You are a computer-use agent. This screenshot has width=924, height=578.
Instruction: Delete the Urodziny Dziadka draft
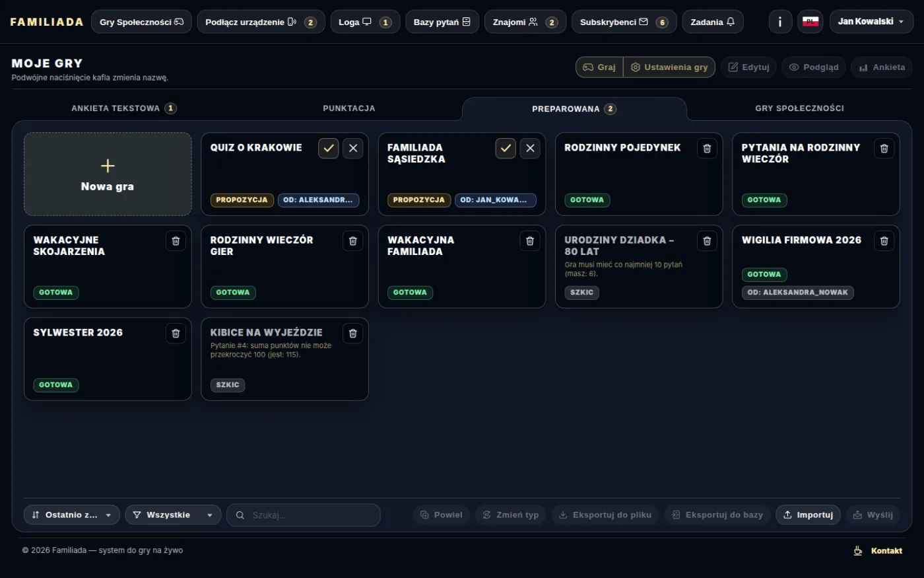coord(707,240)
